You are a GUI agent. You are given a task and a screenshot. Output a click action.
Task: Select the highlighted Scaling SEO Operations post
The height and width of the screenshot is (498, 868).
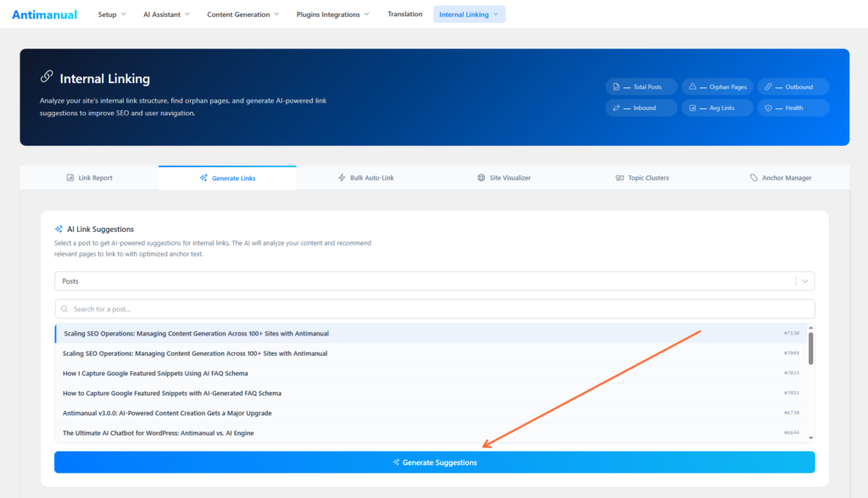tap(254, 333)
